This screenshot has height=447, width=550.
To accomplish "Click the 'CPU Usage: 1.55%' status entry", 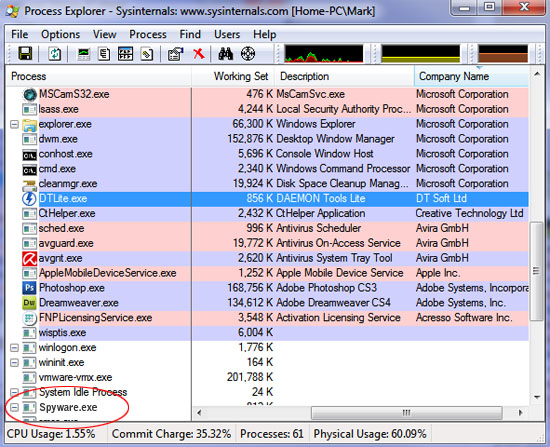I will pyautogui.click(x=51, y=434).
